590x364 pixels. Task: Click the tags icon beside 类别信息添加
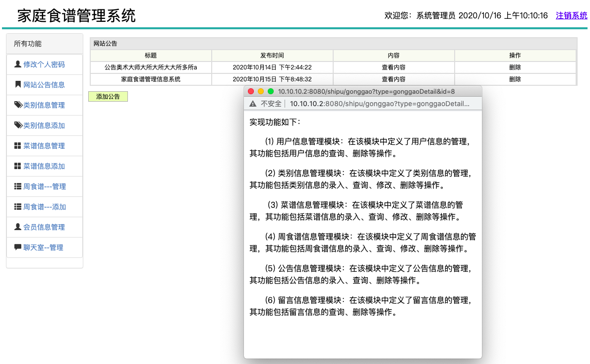click(x=18, y=125)
